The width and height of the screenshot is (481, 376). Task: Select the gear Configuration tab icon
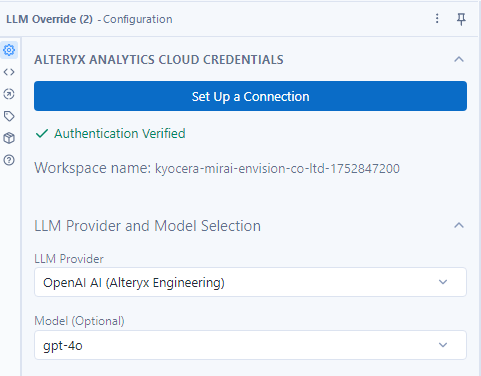point(9,50)
